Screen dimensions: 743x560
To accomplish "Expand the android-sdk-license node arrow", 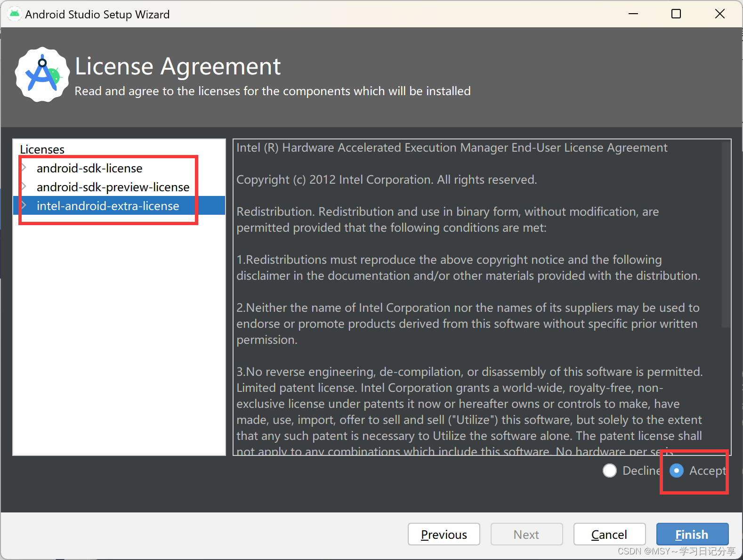I will coord(24,167).
